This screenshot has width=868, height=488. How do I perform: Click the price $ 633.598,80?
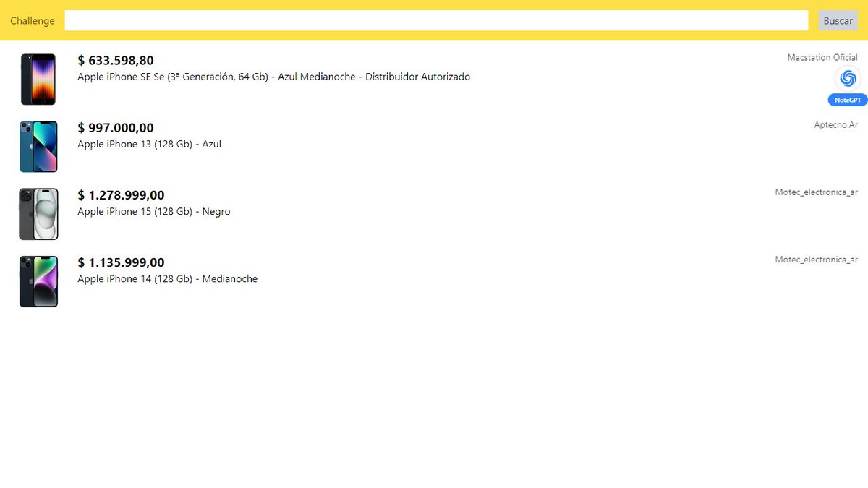click(x=116, y=61)
